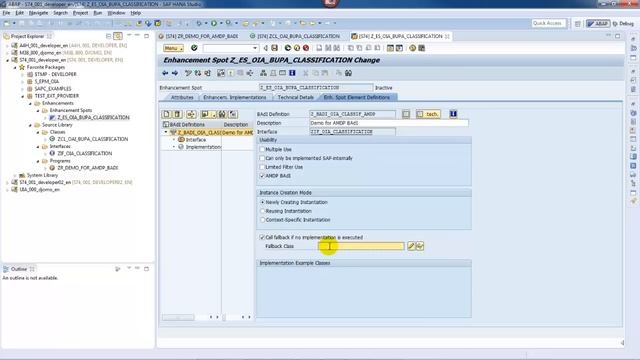
Task: Click the yellow help icon in SAP toolbar
Action: 413,48
